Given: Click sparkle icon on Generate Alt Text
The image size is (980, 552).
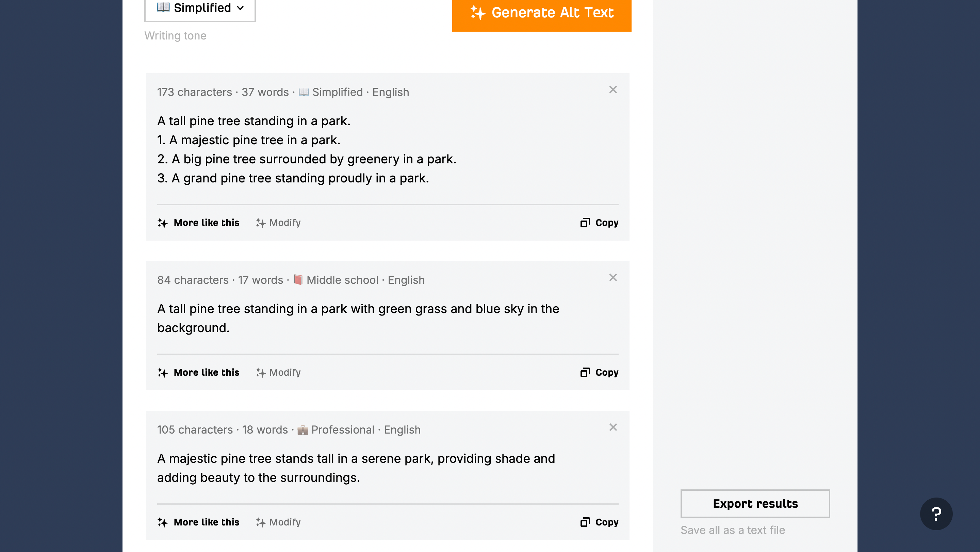Looking at the screenshot, I should (478, 13).
